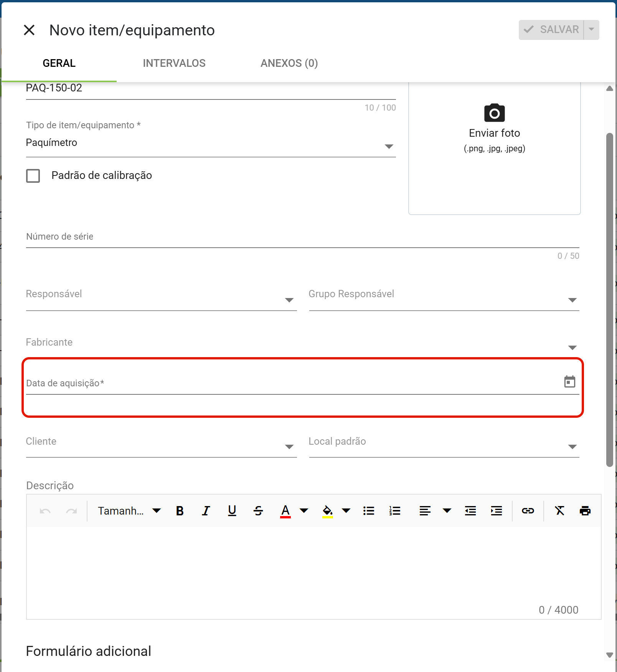Viewport: 617px width, 672px height.
Task: Open the ANEXOS (0) tab
Action: (289, 63)
